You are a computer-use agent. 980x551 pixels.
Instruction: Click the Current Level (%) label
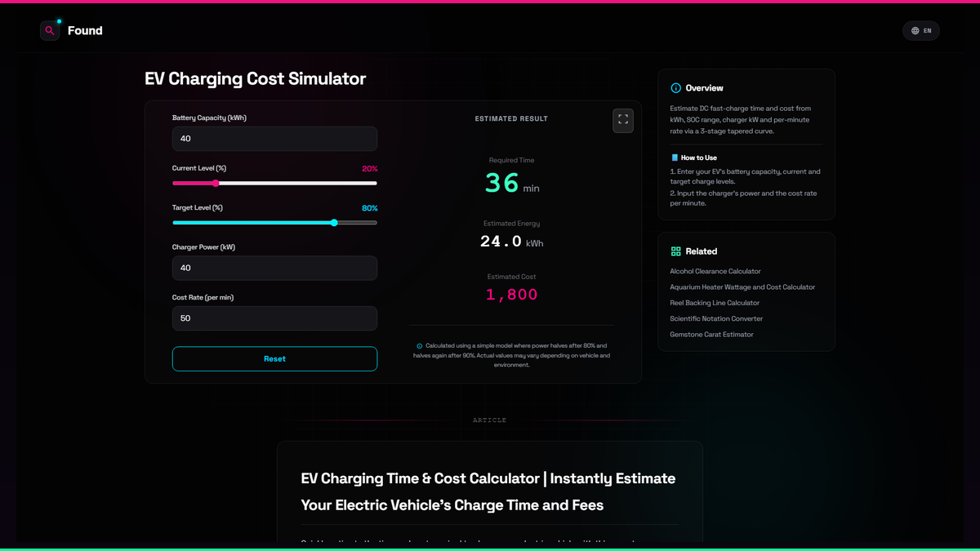click(199, 168)
